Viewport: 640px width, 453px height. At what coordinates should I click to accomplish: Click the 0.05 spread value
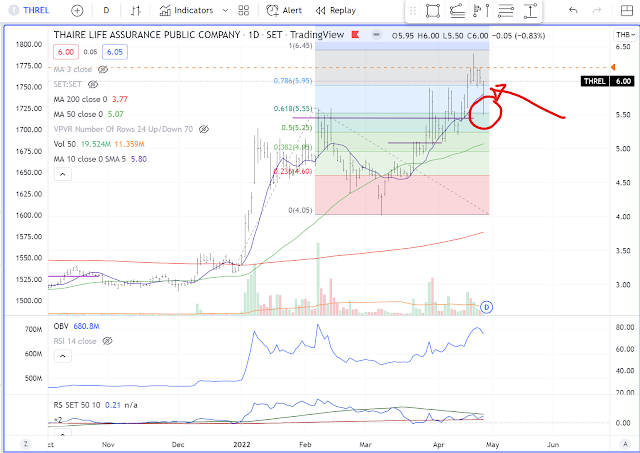point(90,52)
